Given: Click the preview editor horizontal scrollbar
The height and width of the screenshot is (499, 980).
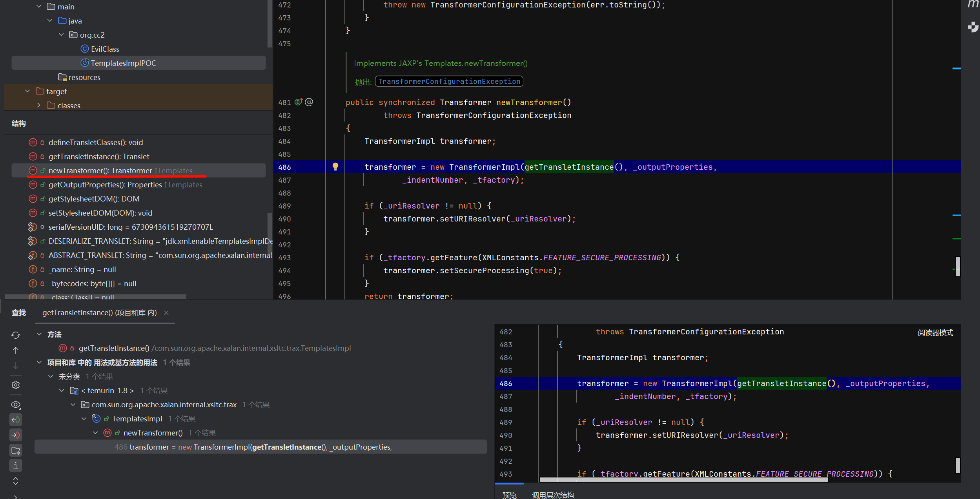Looking at the screenshot, I should click(684, 479).
